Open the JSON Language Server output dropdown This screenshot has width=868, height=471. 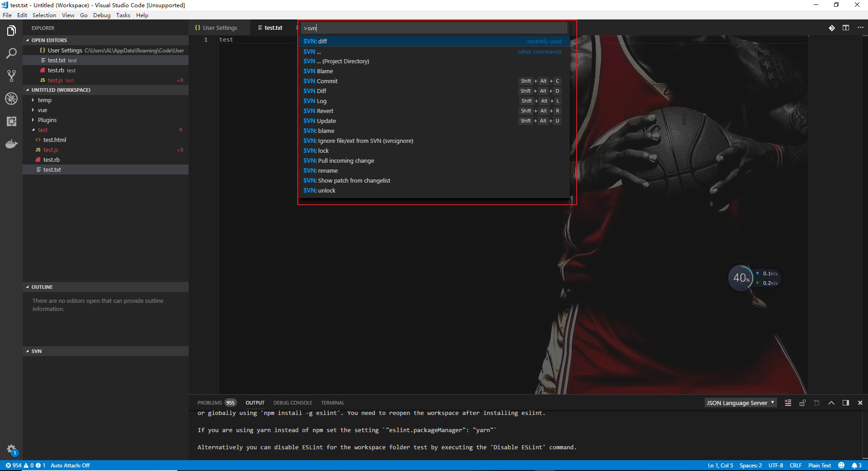(x=741, y=403)
